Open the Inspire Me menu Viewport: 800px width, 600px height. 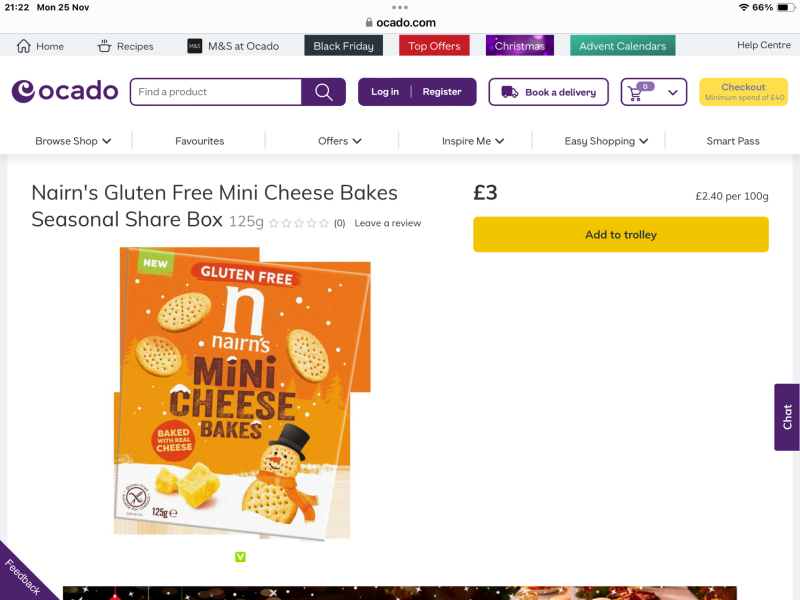(x=467, y=141)
